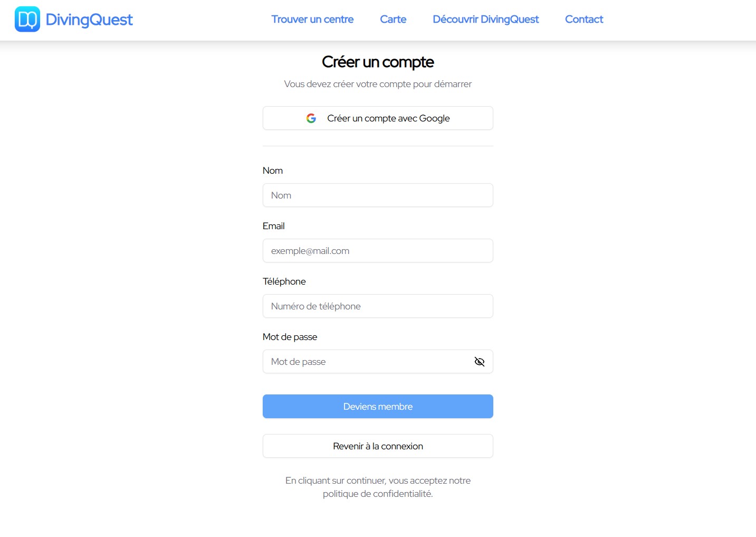The width and height of the screenshot is (756, 537).
Task: Click the Mot de passe label text
Action: pyautogui.click(x=290, y=337)
